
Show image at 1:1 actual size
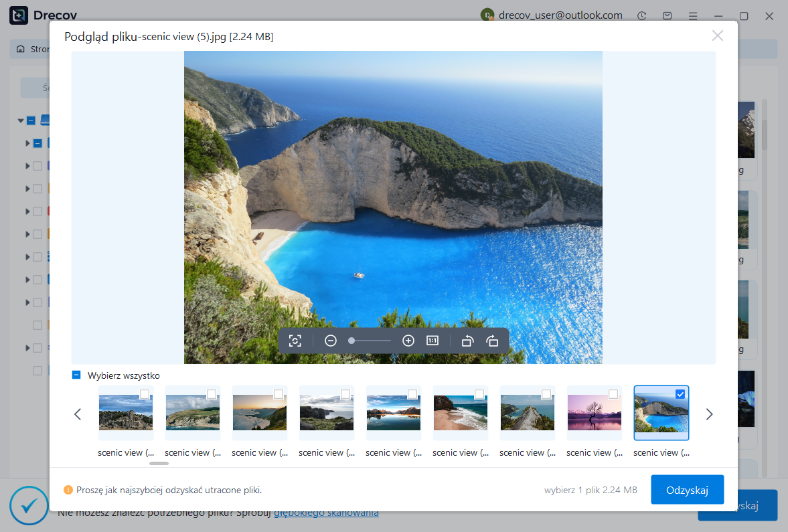pos(432,341)
